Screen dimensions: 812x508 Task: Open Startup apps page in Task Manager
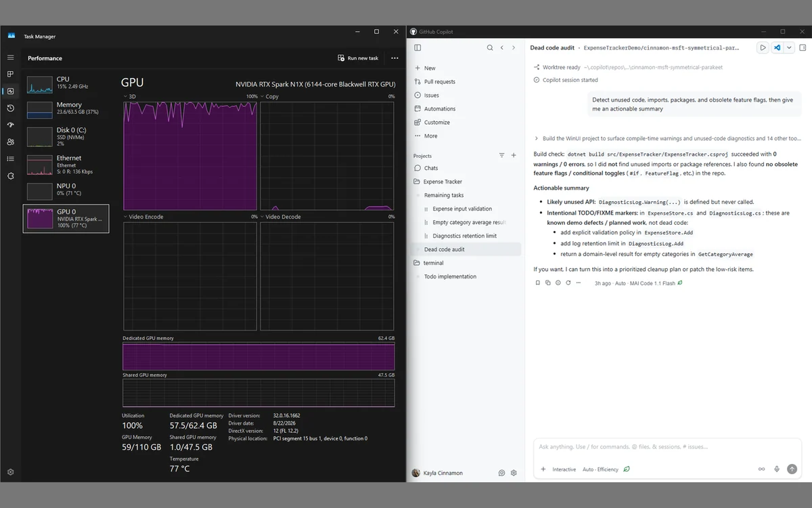[x=10, y=125]
